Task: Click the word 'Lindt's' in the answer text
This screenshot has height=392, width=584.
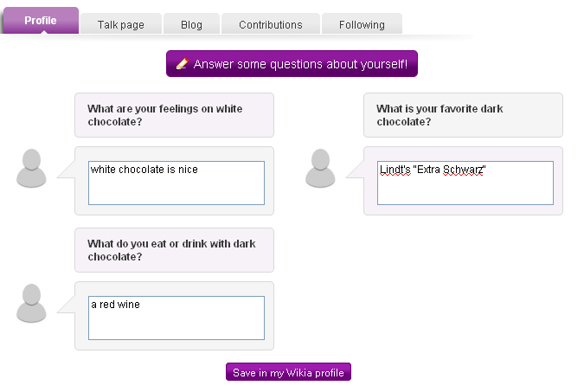Action: click(x=395, y=170)
